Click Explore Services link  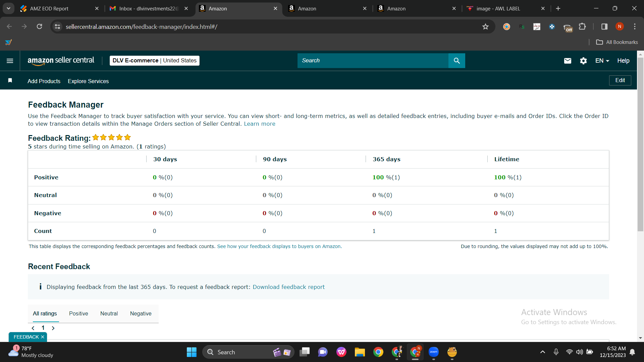click(x=88, y=81)
